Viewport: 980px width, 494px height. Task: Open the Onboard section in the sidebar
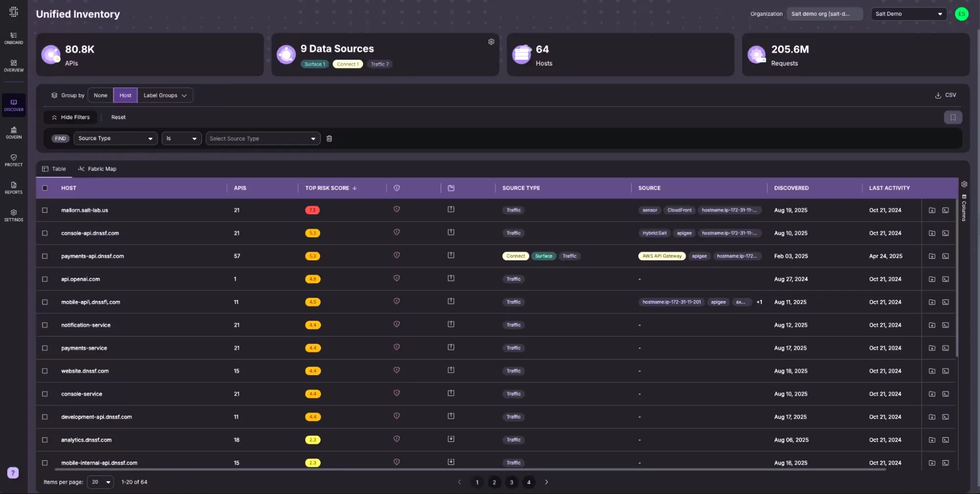pyautogui.click(x=13, y=38)
